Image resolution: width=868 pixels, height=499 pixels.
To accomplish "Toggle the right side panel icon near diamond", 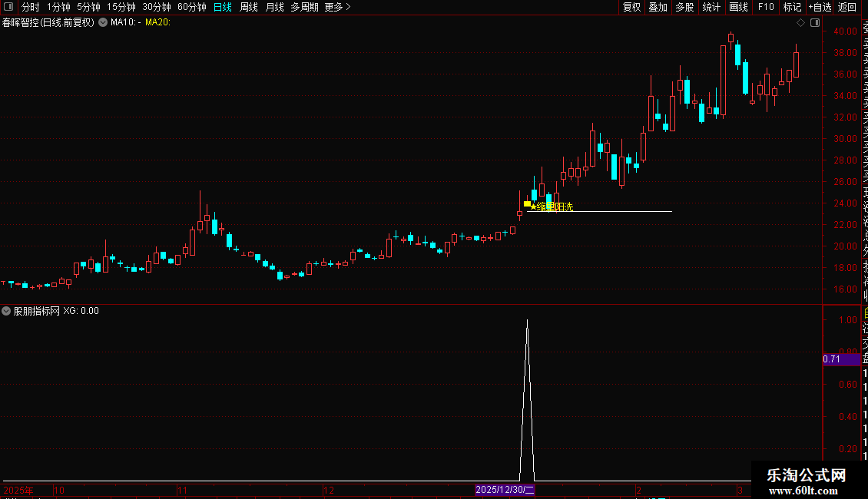I will click(x=815, y=23).
